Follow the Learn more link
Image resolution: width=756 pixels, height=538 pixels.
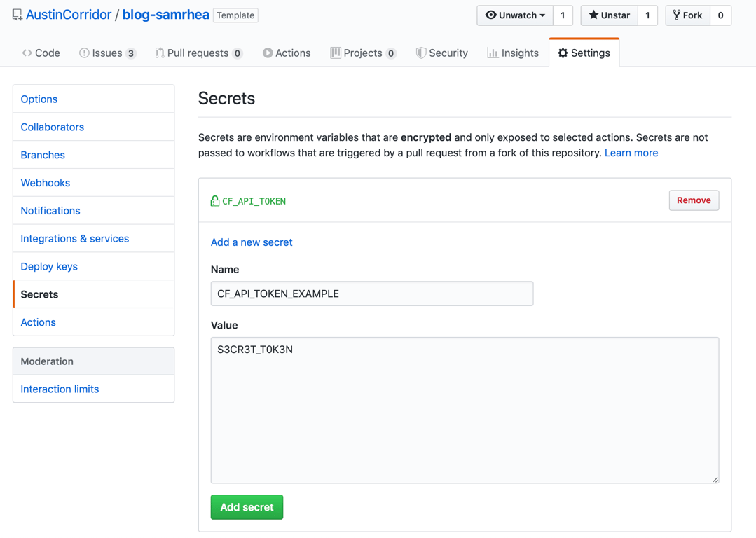(631, 153)
